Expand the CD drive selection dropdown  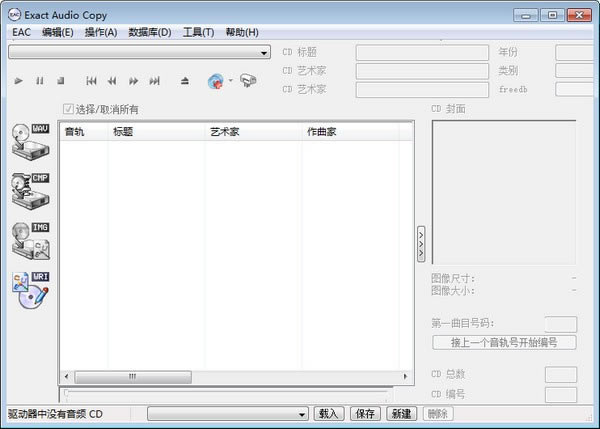coord(264,52)
